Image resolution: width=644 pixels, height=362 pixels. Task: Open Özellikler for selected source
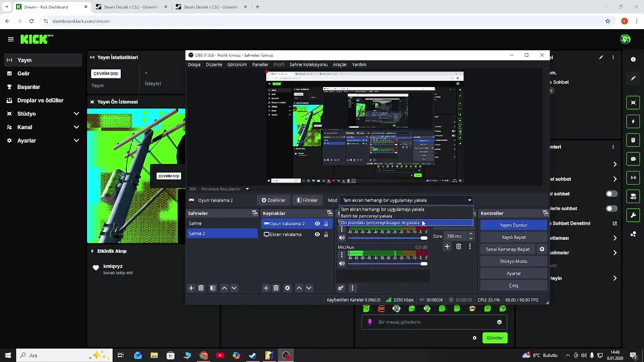[x=274, y=200]
